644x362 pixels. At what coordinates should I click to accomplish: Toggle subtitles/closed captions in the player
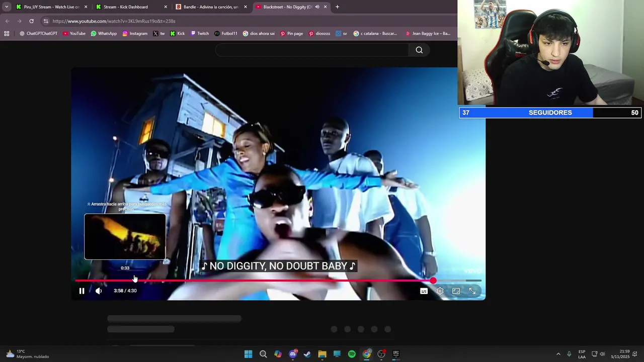click(424, 291)
